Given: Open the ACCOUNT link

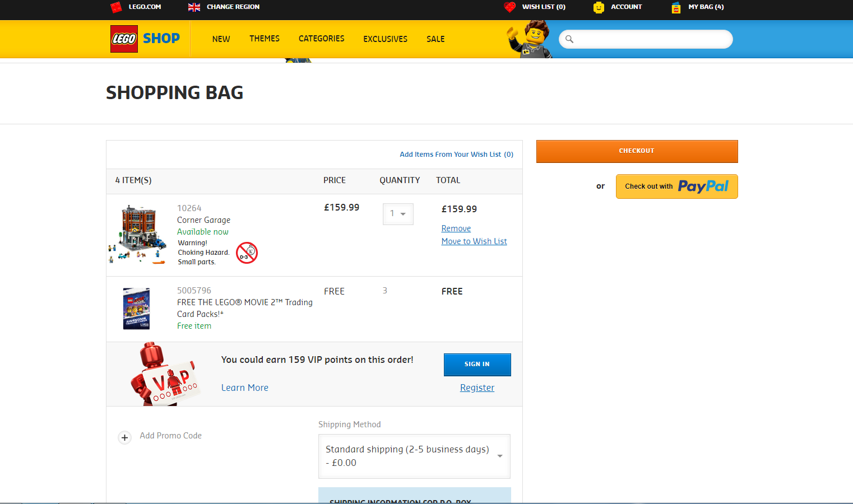Looking at the screenshot, I should point(627,7).
